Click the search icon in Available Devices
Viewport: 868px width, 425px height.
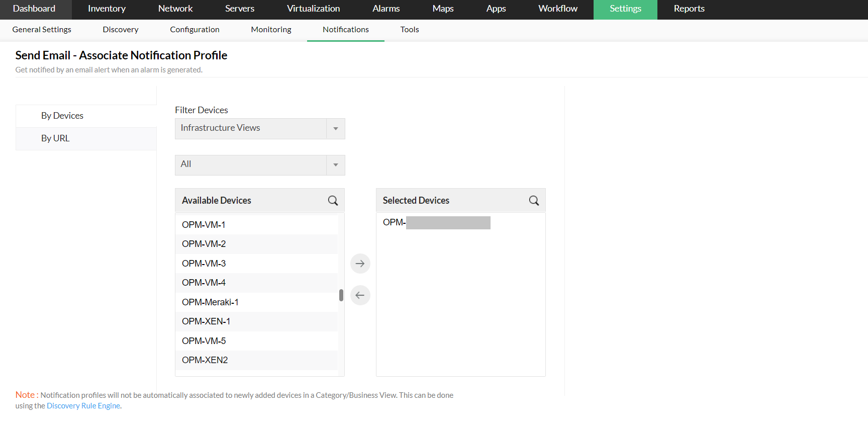(x=333, y=201)
